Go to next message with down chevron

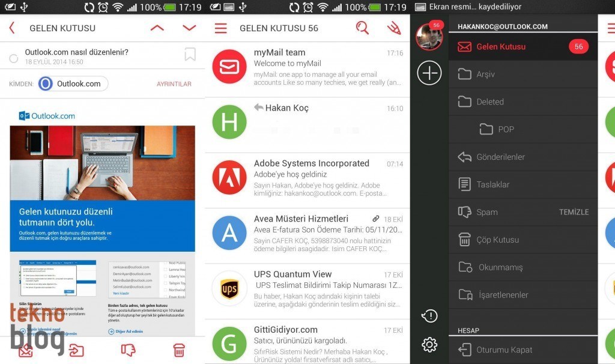tap(189, 28)
